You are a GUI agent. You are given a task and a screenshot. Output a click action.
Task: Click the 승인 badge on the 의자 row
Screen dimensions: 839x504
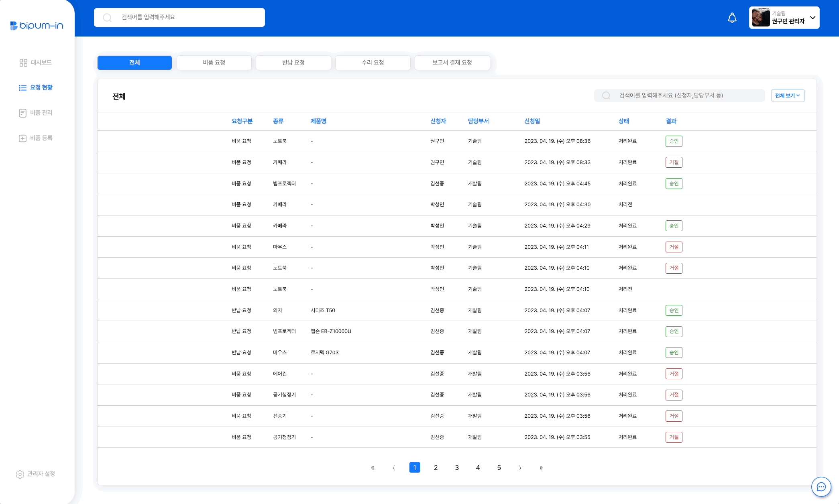pyautogui.click(x=674, y=311)
